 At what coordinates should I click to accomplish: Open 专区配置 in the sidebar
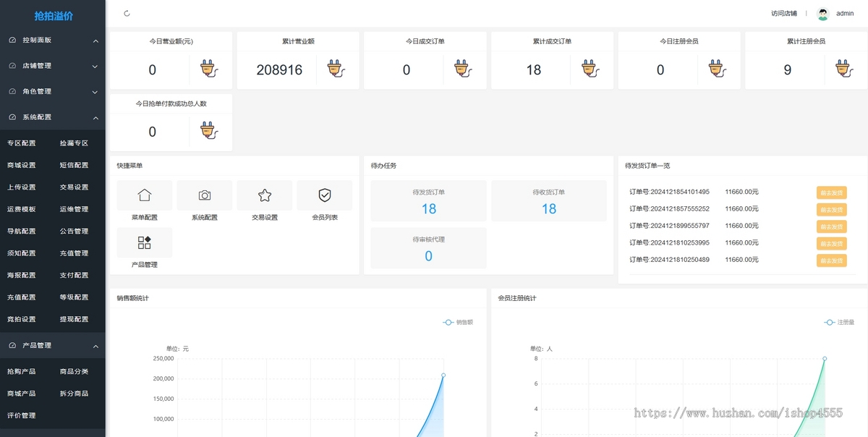point(22,143)
